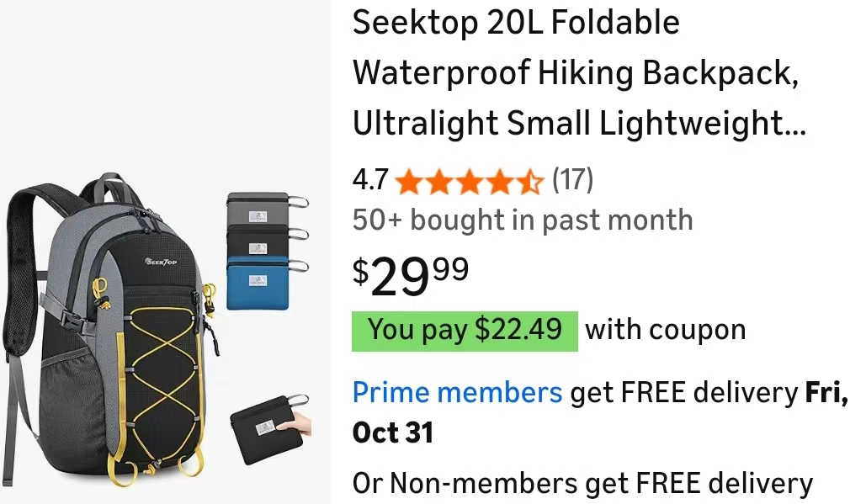Open the (17) reviews count
The image size is (866, 504).
point(572,179)
